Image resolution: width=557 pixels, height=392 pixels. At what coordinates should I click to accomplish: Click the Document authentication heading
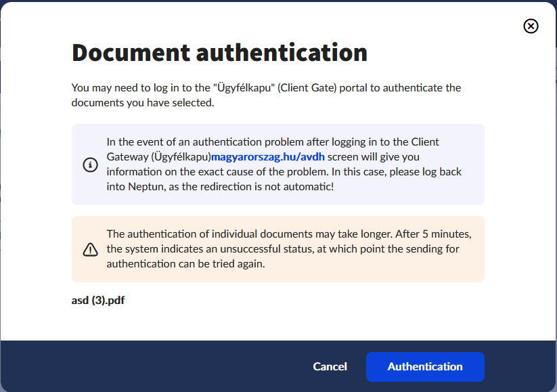(x=219, y=52)
